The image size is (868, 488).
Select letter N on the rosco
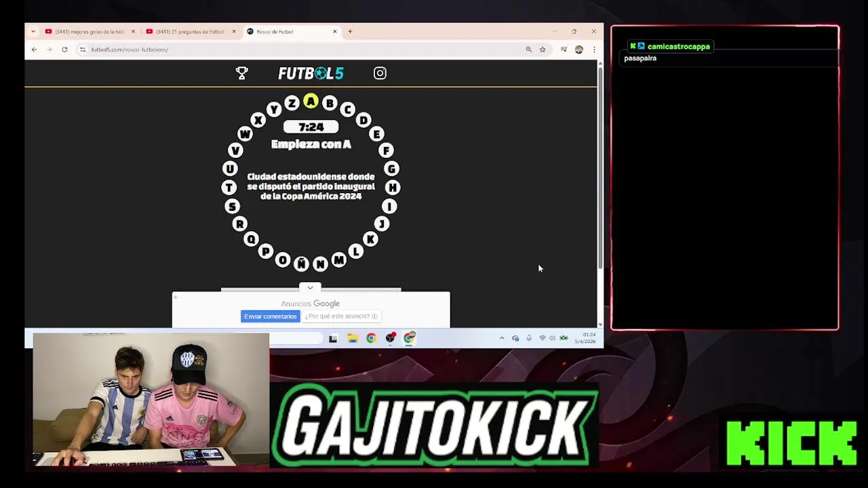click(320, 264)
